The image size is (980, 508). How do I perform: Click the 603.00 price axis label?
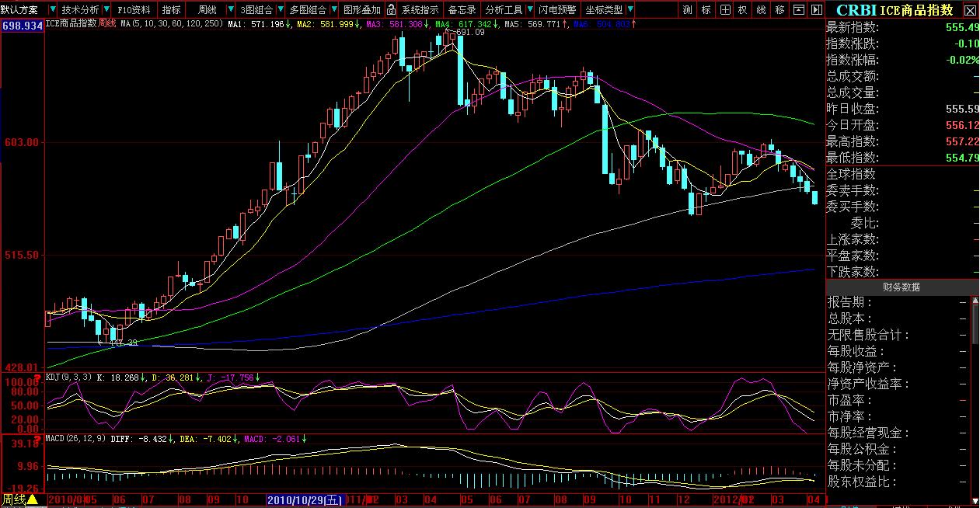23,142
